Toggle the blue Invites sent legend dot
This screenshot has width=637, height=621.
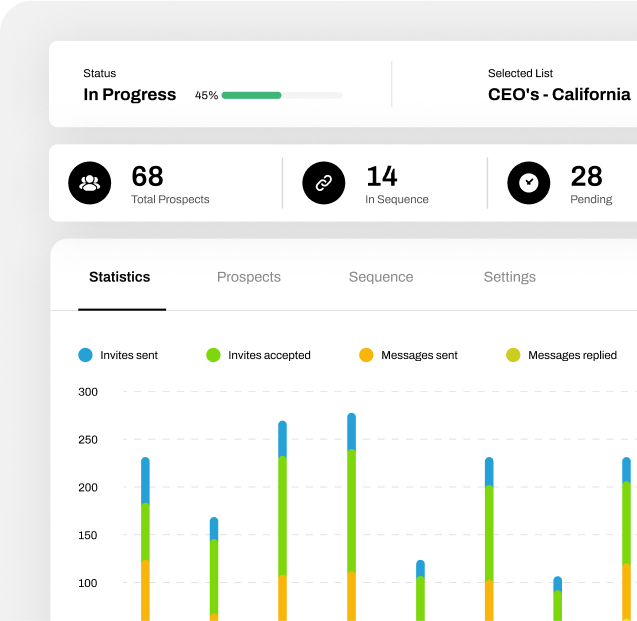(85, 355)
